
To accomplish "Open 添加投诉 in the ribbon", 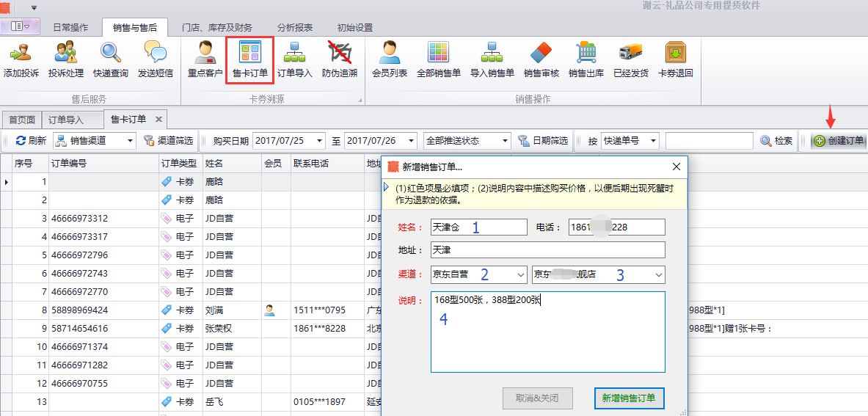I will (21, 59).
